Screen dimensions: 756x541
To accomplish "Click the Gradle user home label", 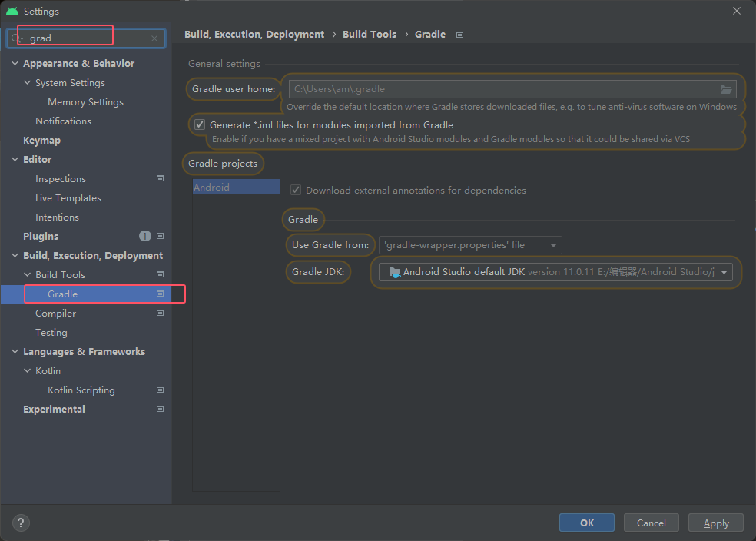I will click(x=234, y=89).
